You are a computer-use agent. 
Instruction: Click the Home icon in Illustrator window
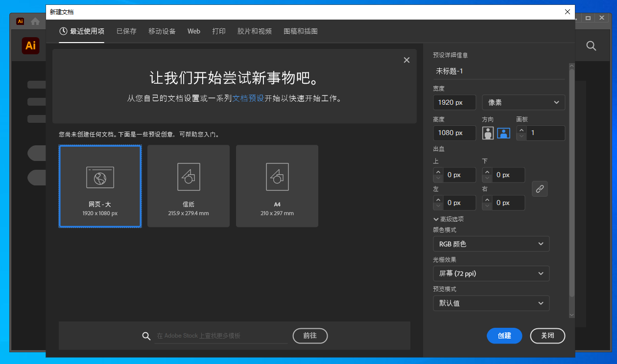point(35,22)
